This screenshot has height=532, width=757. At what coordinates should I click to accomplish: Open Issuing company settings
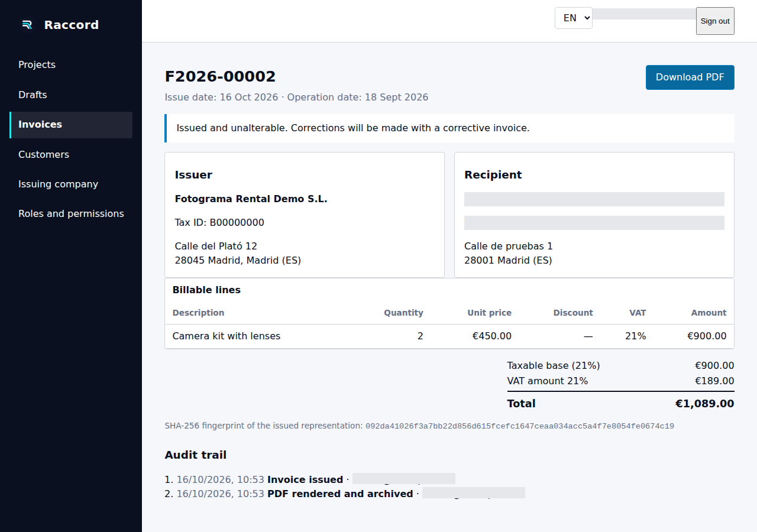[71, 184]
